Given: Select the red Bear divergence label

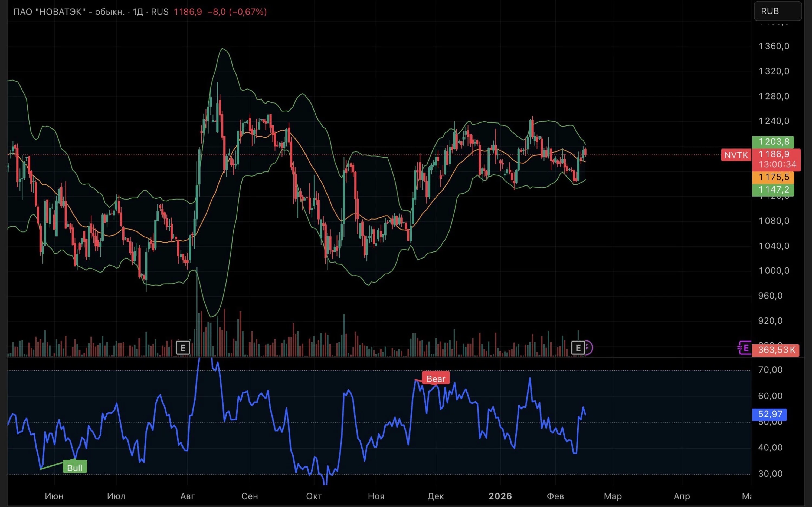Looking at the screenshot, I should (x=436, y=379).
